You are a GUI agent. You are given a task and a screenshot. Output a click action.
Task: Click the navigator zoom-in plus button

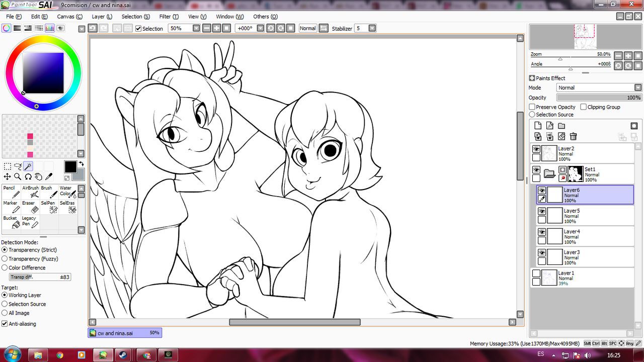click(628, 56)
